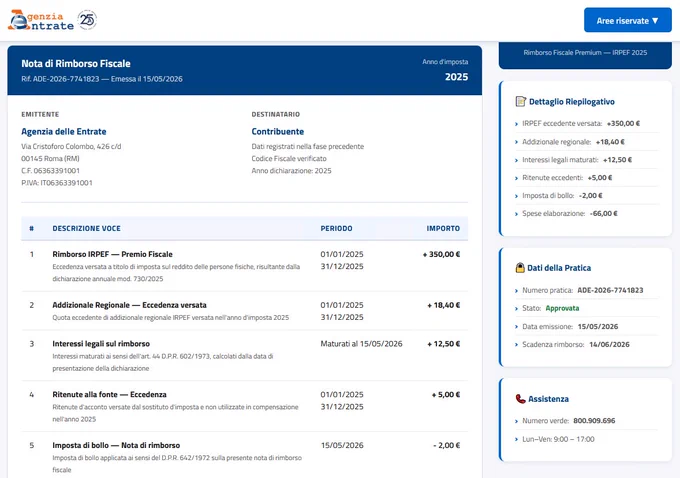Click the Anno dichiarazione: 2025 line
The width and height of the screenshot is (680, 478).
click(291, 171)
